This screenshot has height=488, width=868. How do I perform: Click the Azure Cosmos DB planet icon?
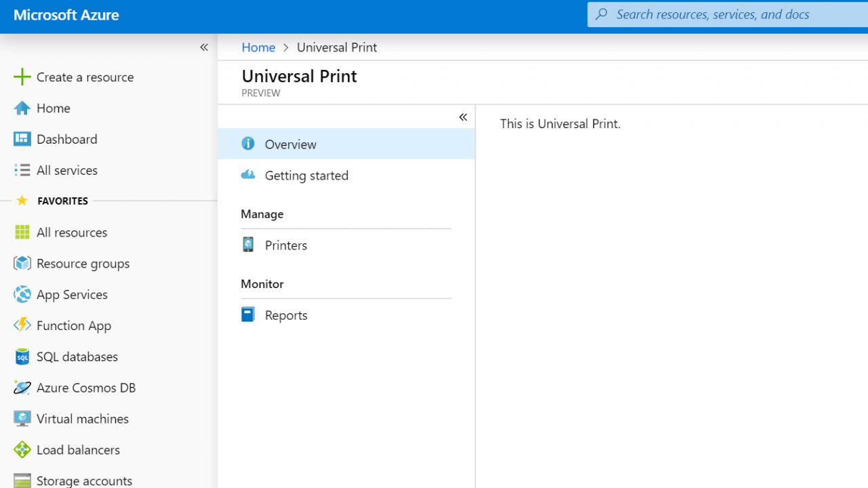tap(22, 388)
